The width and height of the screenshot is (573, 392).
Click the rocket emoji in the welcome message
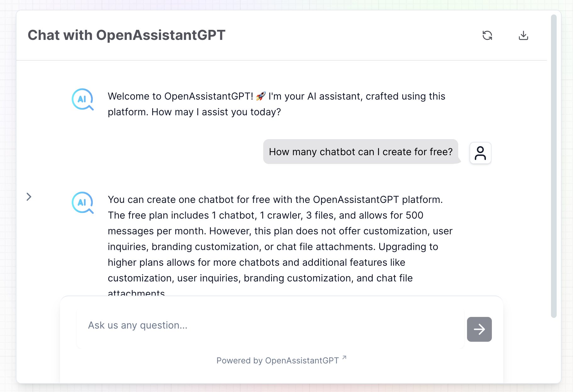tap(261, 96)
